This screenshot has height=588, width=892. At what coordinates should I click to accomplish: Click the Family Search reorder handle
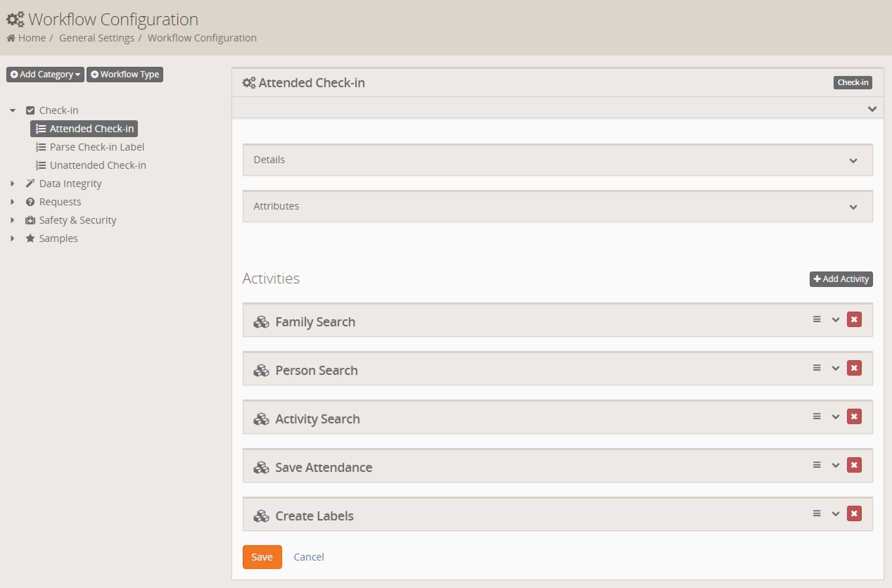pos(817,320)
